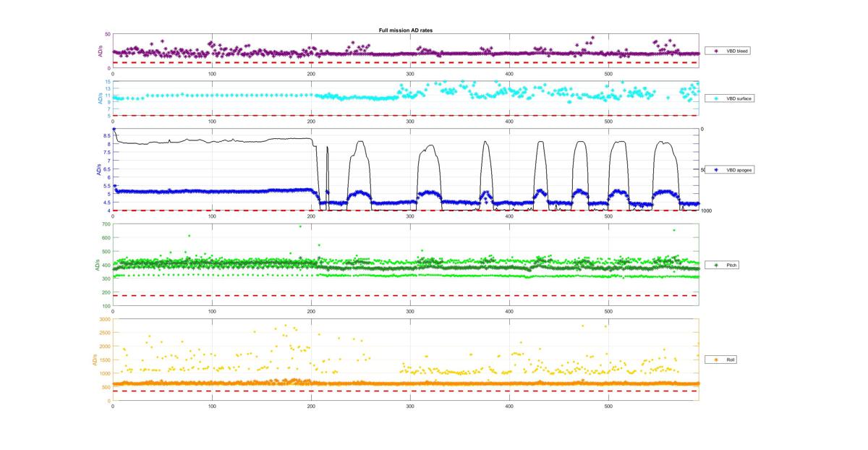Click the 400 x-axis tick under Pitch plot
The image size is (868, 450).
point(509,311)
